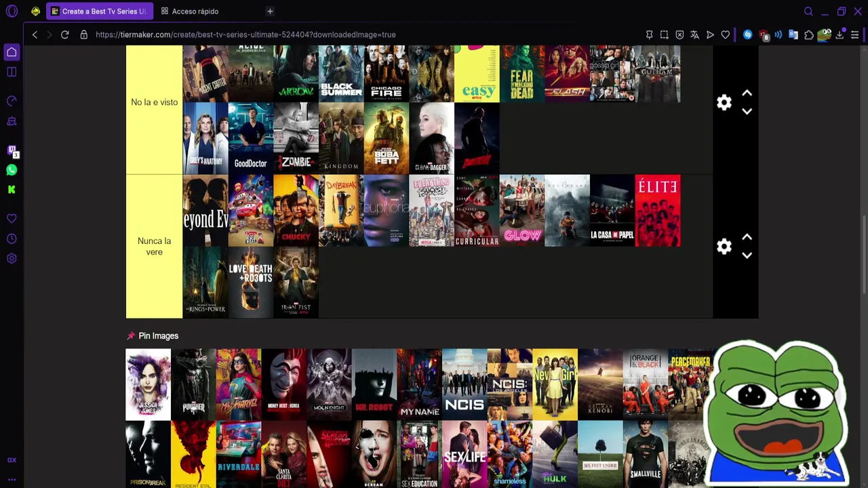
Task: Open the Pepe frog extension icon
Action: pos(825,35)
